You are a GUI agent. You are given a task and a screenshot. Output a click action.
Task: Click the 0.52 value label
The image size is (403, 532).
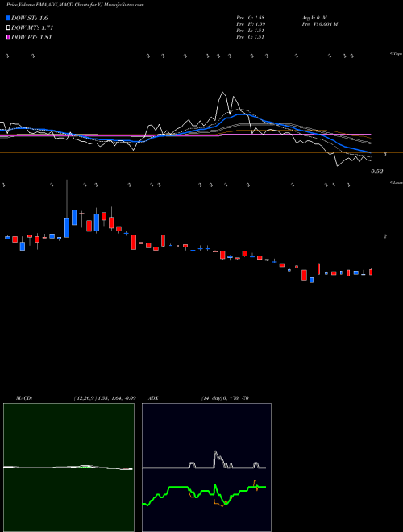(376, 172)
